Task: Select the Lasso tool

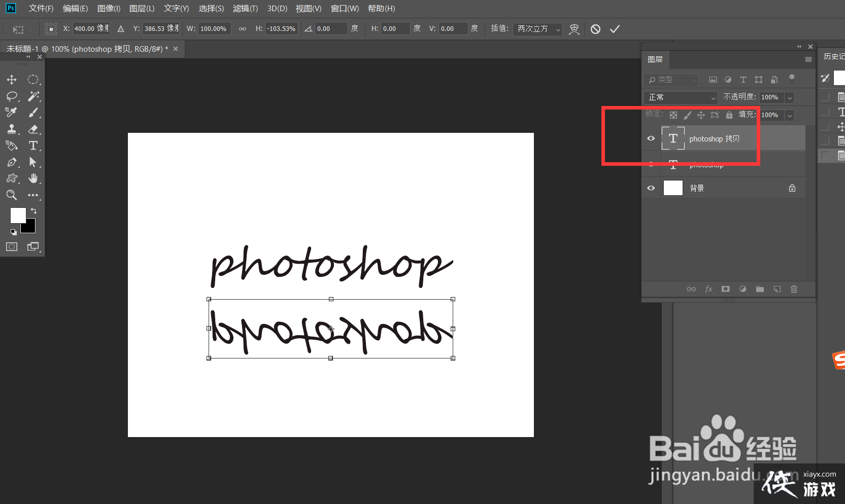Action: [x=11, y=96]
